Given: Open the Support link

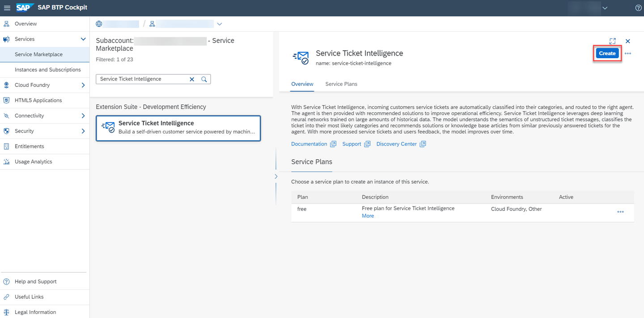Looking at the screenshot, I should (x=352, y=144).
